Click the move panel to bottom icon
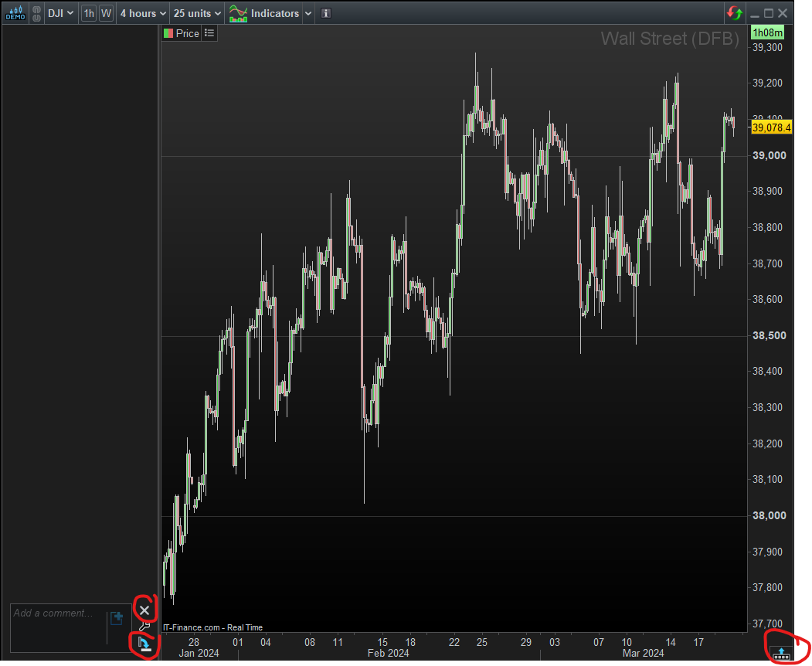812x666 pixels. (x=144, y=644)
